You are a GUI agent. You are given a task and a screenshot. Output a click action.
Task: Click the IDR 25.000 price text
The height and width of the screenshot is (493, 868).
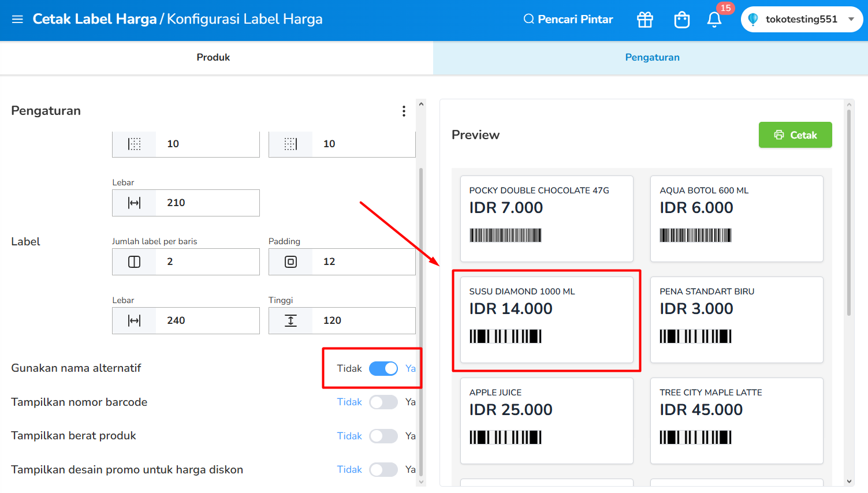[x=511, y=410]
